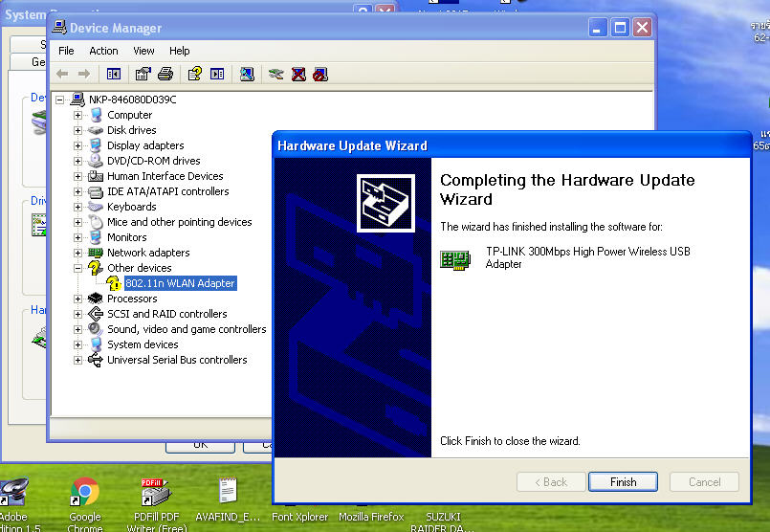This screenshot has height=532, width=770.
Task: Click the Font Xplorer desktop label
Action: 300,517
